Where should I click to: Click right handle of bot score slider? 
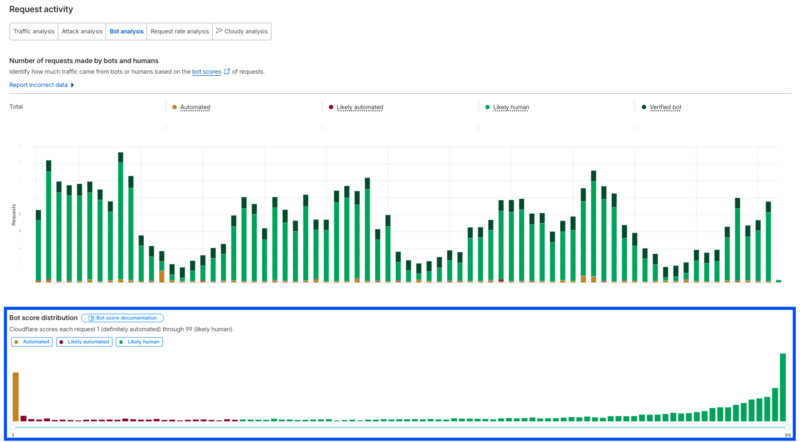(x=788, y=427)
